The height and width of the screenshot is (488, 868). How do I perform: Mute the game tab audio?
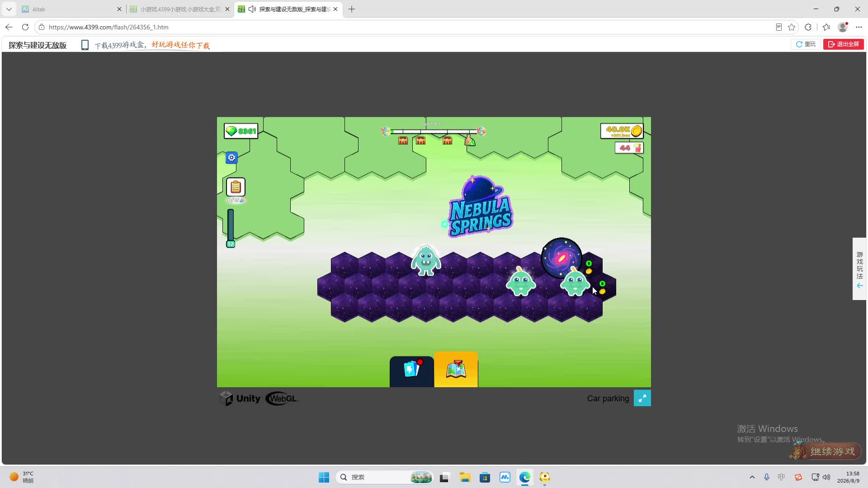click(x=252, y=9)
